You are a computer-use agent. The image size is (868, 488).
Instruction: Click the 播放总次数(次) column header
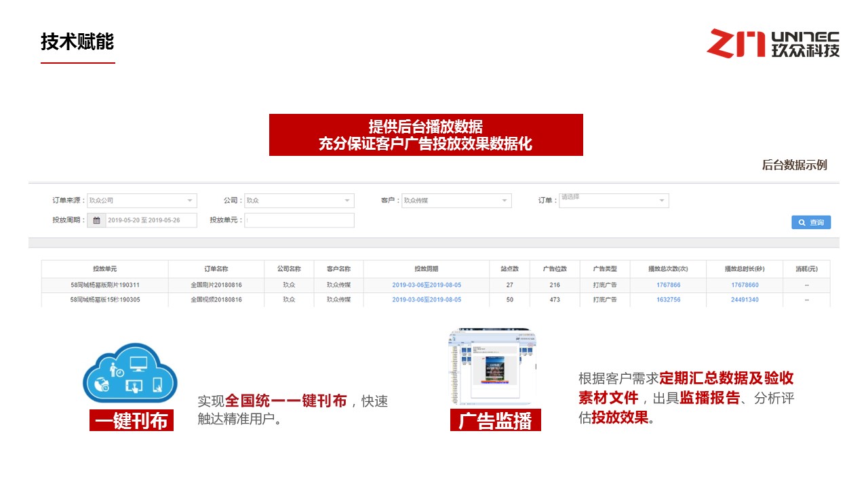coord(668,269)
